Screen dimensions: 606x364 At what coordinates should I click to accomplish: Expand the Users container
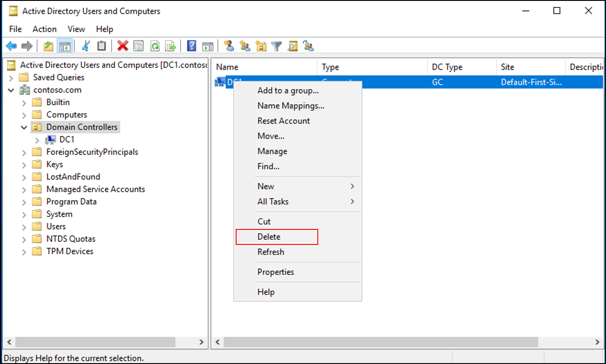click(x=24, y=226)
